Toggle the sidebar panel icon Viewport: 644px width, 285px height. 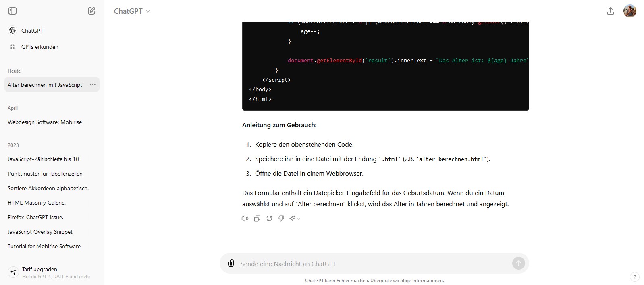pos(12,11)
